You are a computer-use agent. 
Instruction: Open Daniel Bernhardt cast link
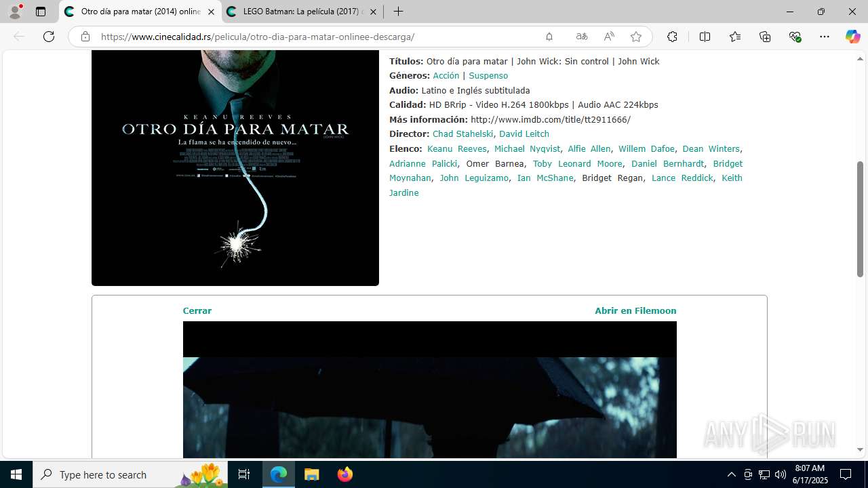coord(668,164)
